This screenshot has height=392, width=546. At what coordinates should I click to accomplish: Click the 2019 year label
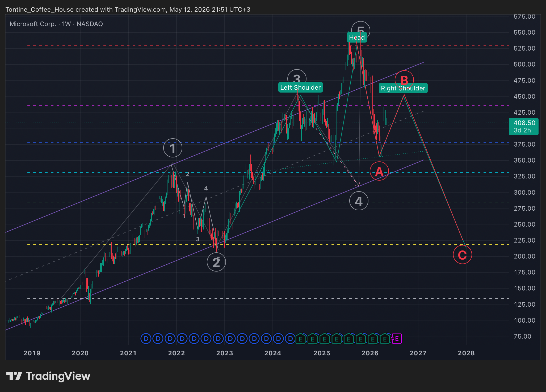[32, 353]
